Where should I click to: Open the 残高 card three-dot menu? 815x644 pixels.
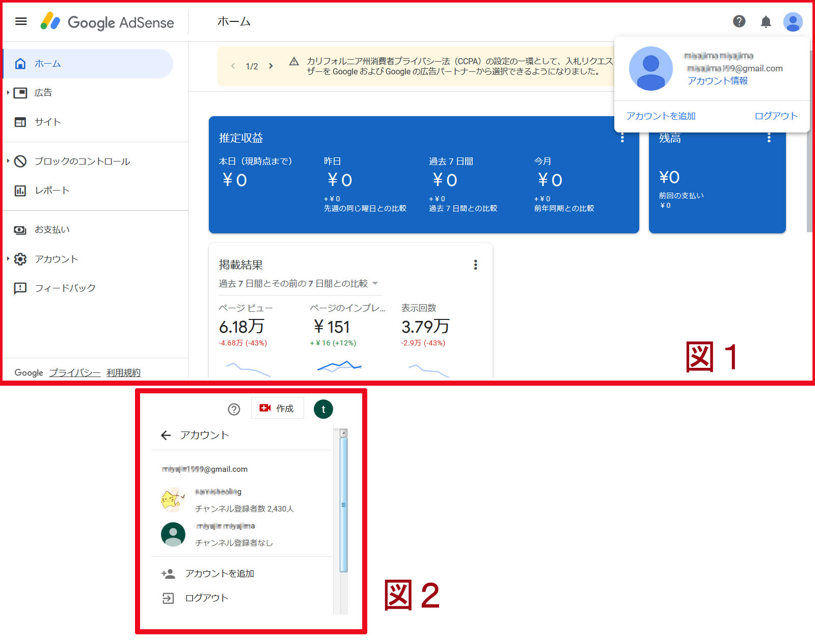point(769,138)
